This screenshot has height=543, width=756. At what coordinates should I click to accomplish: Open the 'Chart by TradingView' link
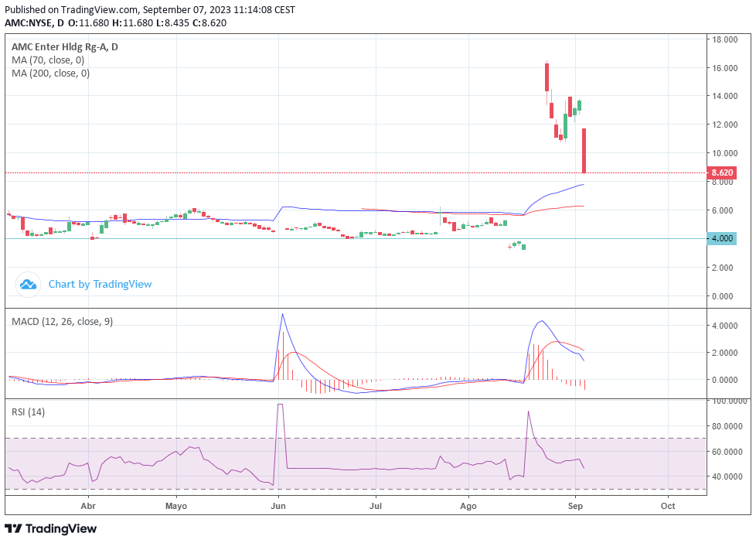pos(100,285)
